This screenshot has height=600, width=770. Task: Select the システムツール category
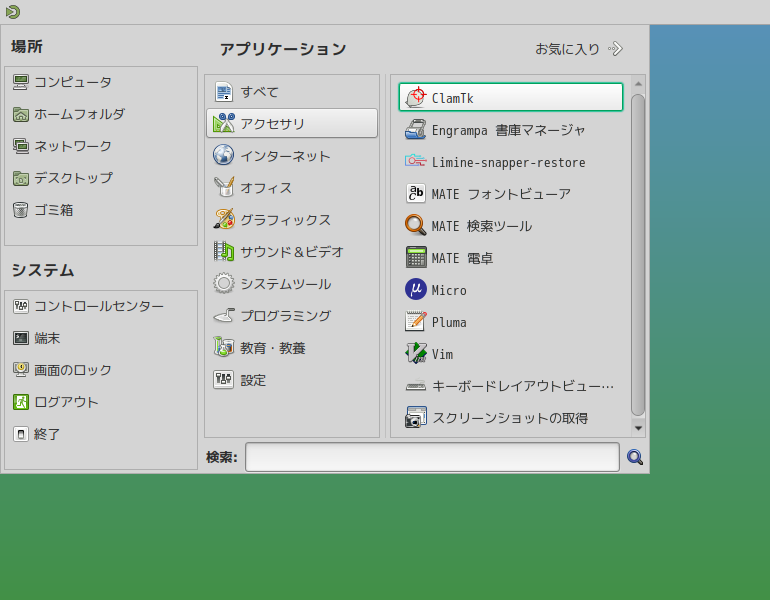[292, 283]
